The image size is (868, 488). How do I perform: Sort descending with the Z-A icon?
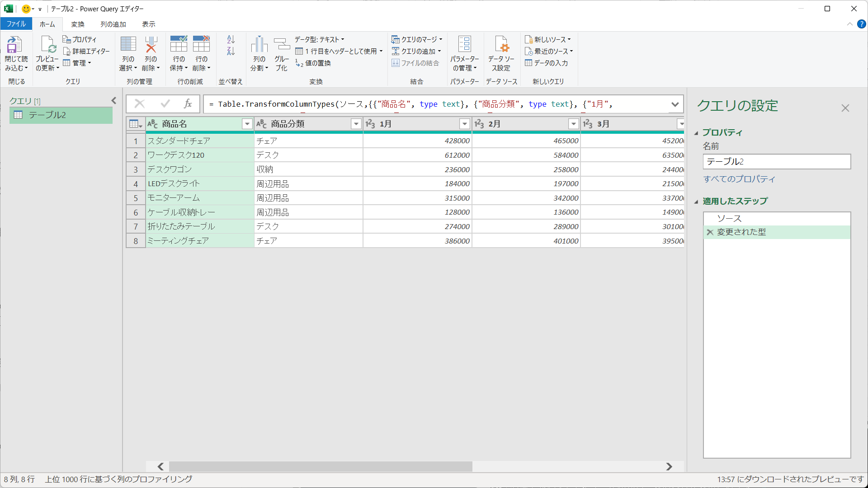point(231,51)
